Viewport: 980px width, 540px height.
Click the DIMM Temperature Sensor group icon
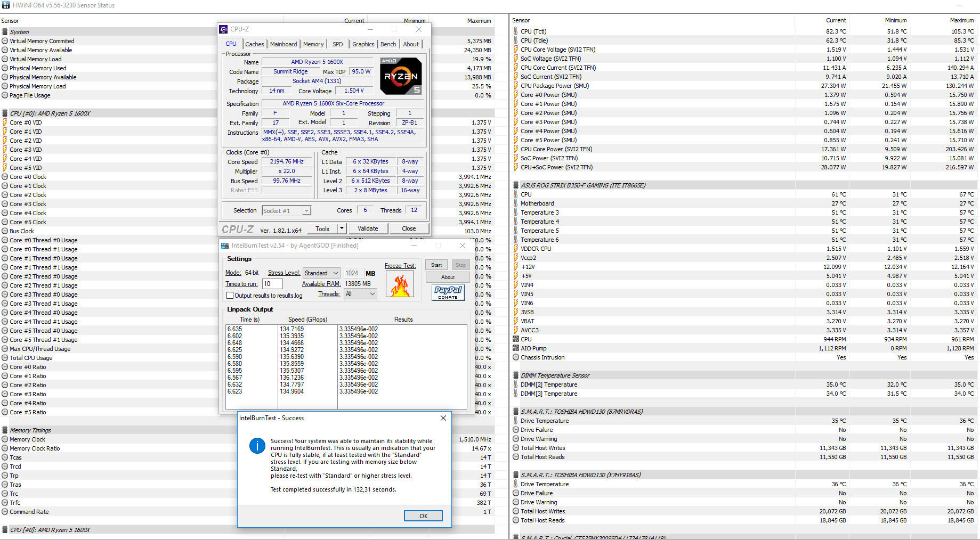pyautogui.click(x=516, y=375)
